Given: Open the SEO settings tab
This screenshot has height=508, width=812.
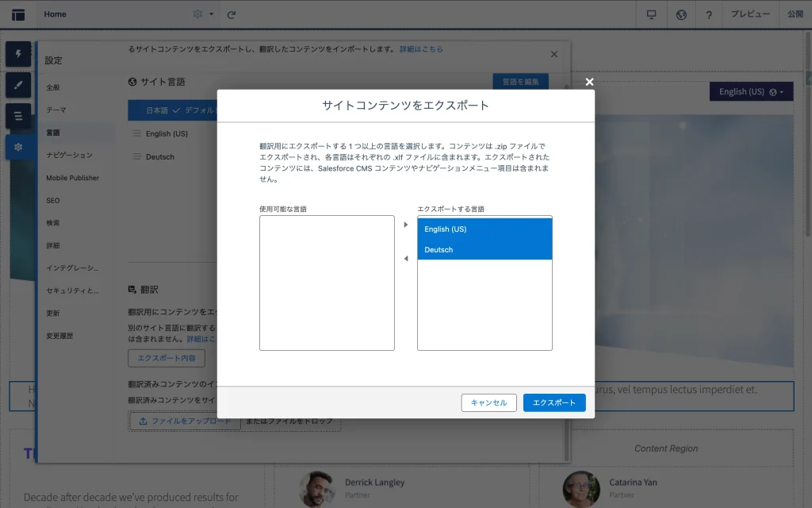Looking at the screenshot, I should (53, 201).
